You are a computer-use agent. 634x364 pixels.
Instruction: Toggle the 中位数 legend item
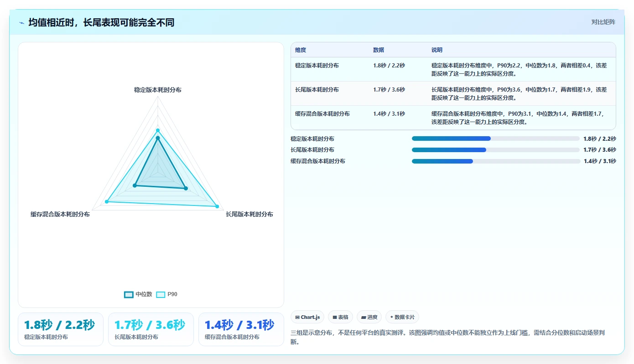[x=138, y=294]
